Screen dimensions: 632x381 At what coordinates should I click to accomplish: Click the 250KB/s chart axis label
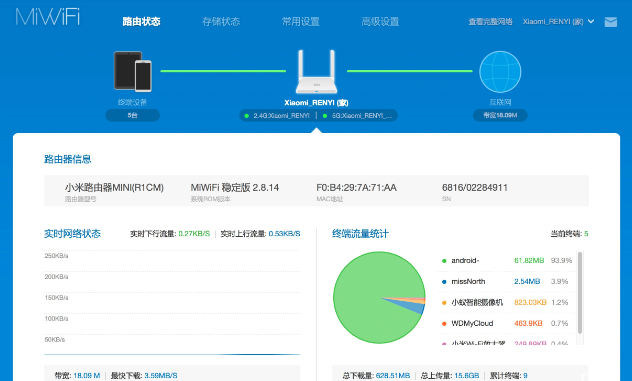[x=56, y=256]
